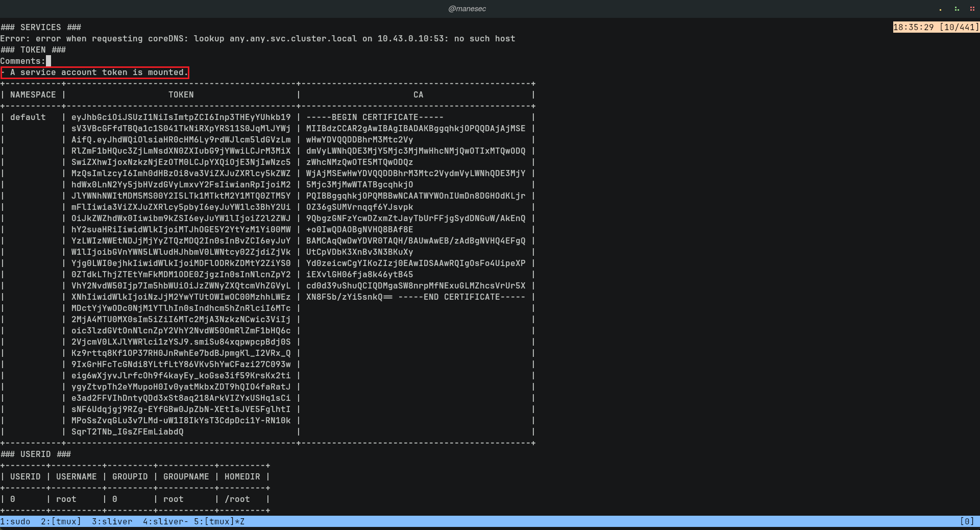Click the copy-mode position indicator 18:35:29 [10/441]
The width and height of the screenshot is (980, 530).
[x=936, y=28]
